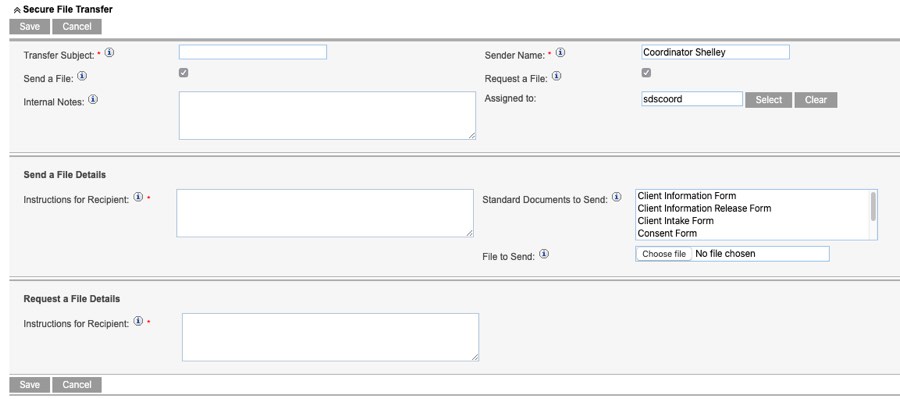Clear the Assigned to field

coord(816,100)
